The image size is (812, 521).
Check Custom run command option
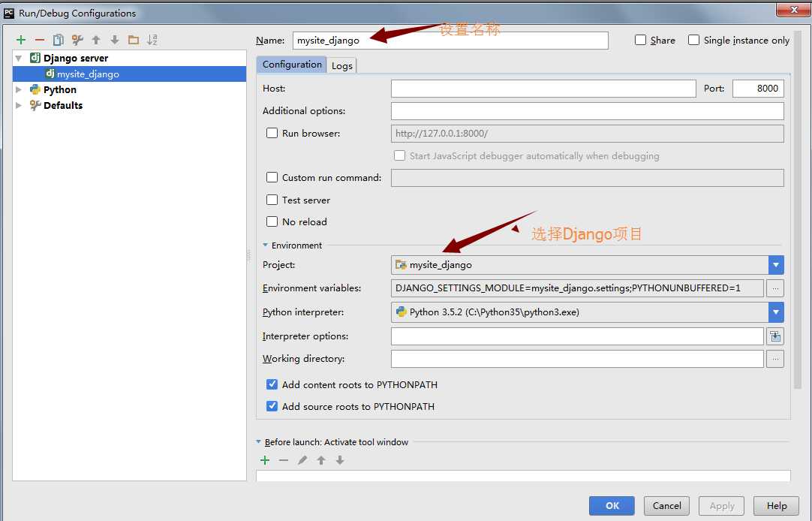[x=272, y=178]
